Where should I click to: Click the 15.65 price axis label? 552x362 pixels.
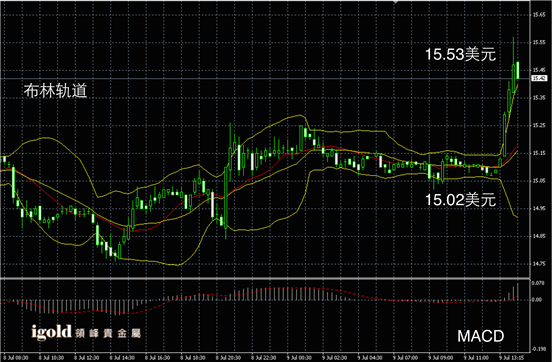[x=539, y=15]
